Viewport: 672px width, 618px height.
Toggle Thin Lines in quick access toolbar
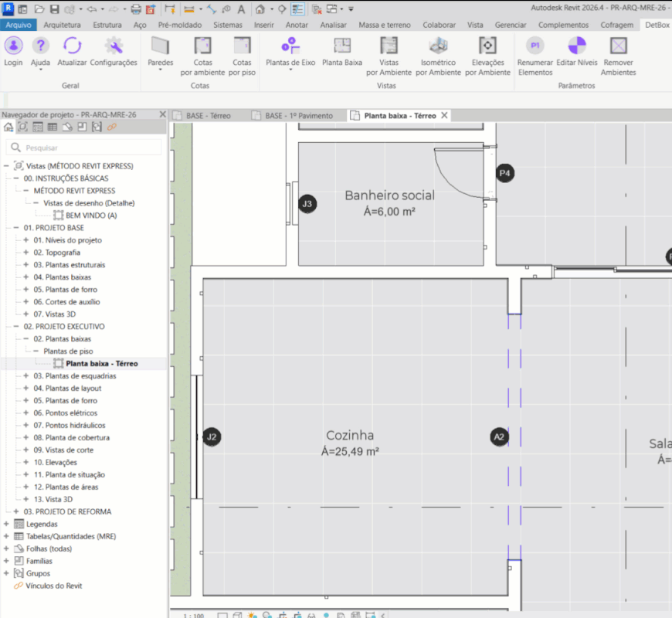(x=297, y=8)
